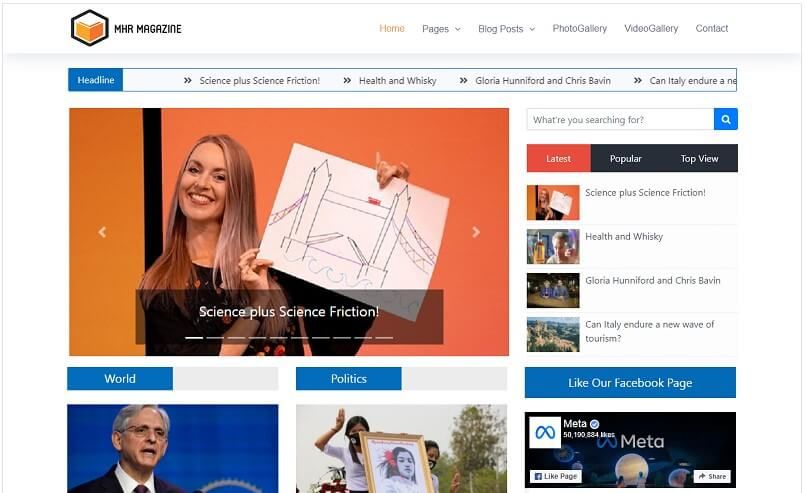The width and height of the screenshot is (806, 493).
Task: Click the Like Our Facebook Page banner
Action: (630, 382)
